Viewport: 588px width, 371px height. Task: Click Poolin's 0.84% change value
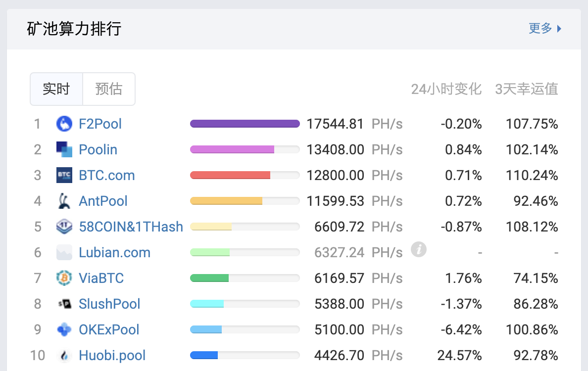pos(463,150)
